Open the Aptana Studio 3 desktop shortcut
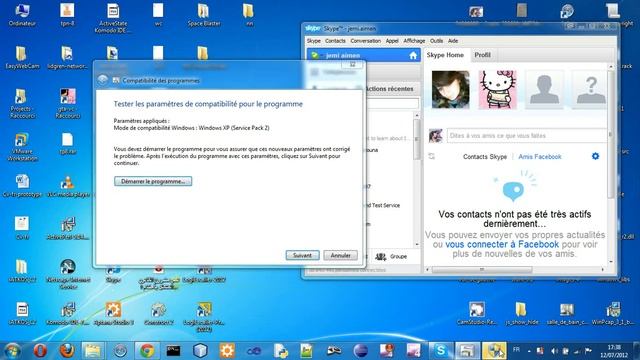Screen dimensions: 640x360 (113, 313)
